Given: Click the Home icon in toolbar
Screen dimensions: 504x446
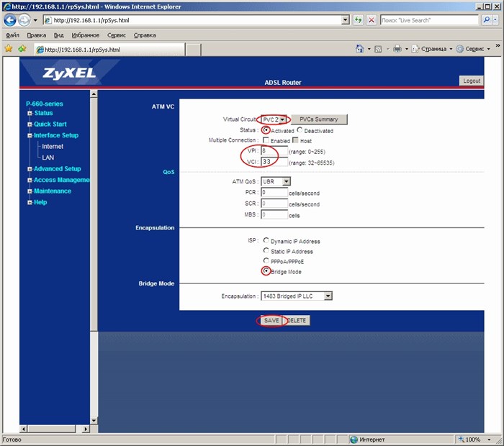Looking at the screenshot, I should (x=360, y=49).
